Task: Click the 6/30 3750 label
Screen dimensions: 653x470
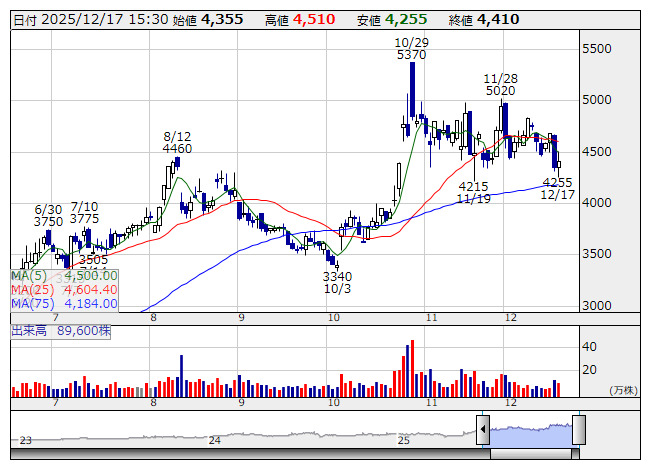Action: [x=48, y=216]
